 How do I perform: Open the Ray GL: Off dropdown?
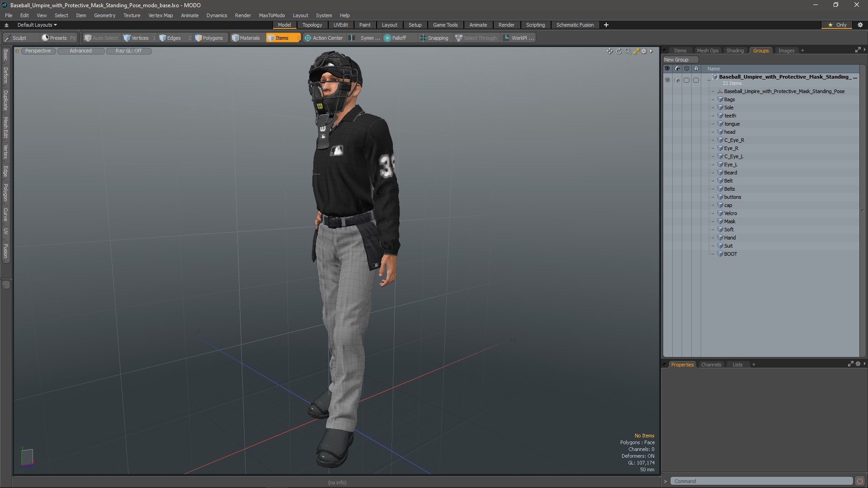pos(128,51)
